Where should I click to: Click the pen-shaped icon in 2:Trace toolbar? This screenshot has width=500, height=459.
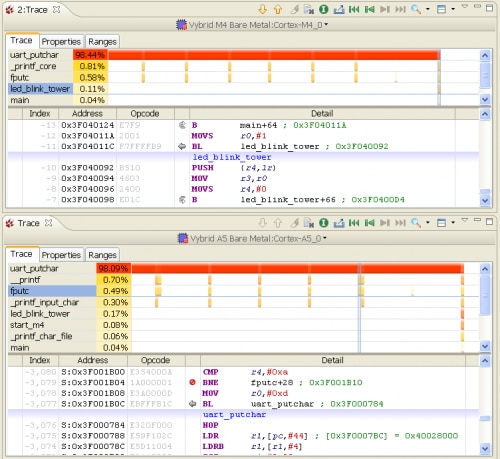[294, 9]
